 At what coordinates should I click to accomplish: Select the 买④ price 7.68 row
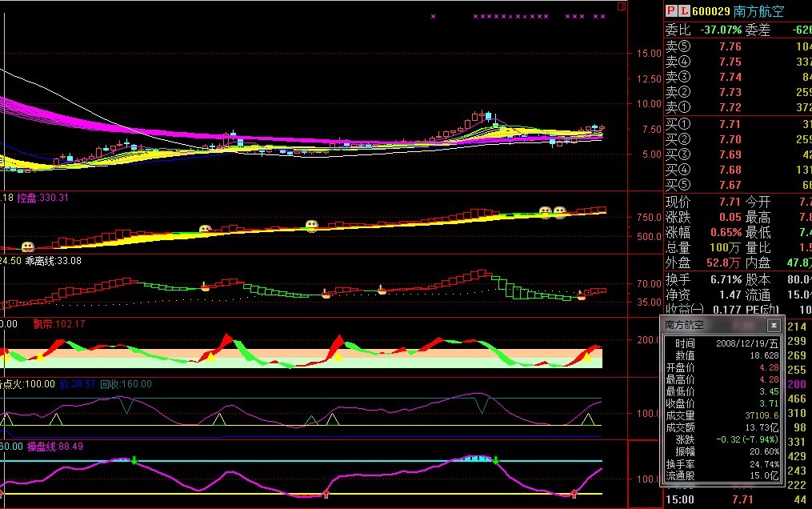(738, 170)
